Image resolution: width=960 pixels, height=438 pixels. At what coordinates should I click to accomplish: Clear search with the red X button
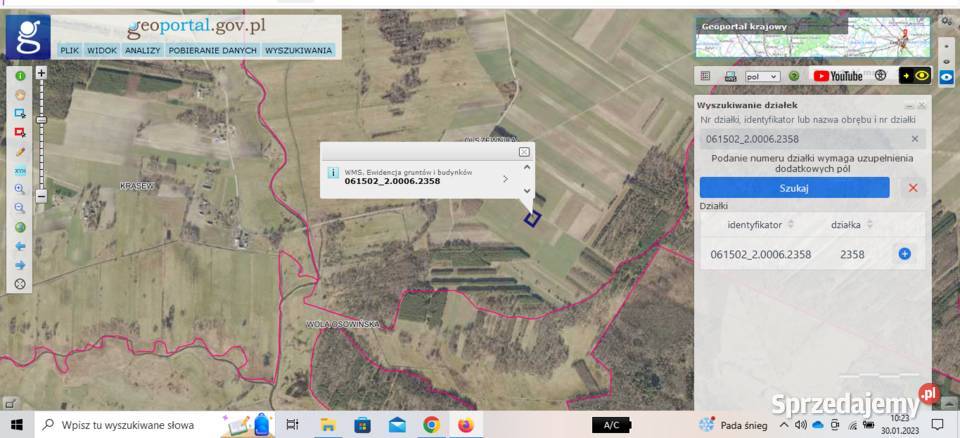[x=913, y=188]
